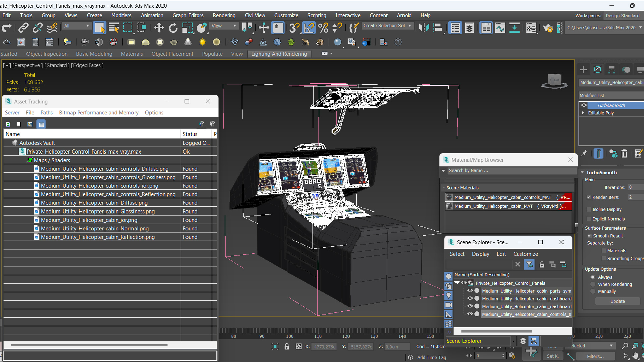Enable Isoline Display checkbox
This screenshot has height=362, width=644.
589,209
